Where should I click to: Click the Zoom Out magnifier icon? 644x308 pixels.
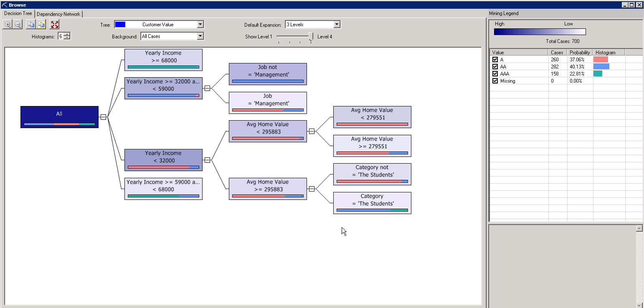(18, 25)
